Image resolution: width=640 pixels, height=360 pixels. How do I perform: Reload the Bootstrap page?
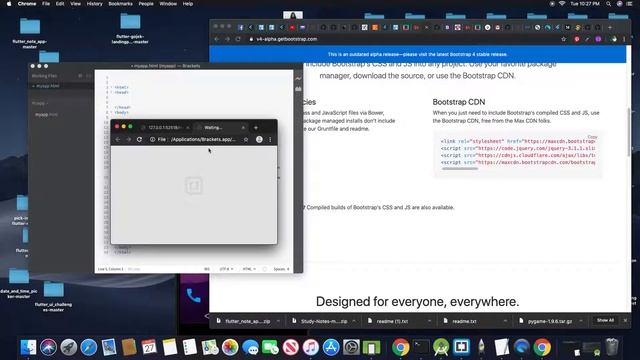point(238,39)
